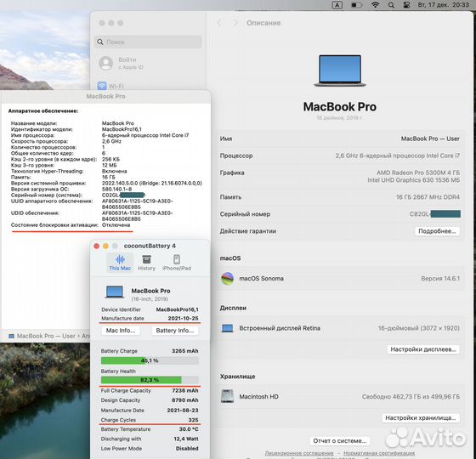
Task: Open Mac Info... button
Action: click(x=121, y=331)
